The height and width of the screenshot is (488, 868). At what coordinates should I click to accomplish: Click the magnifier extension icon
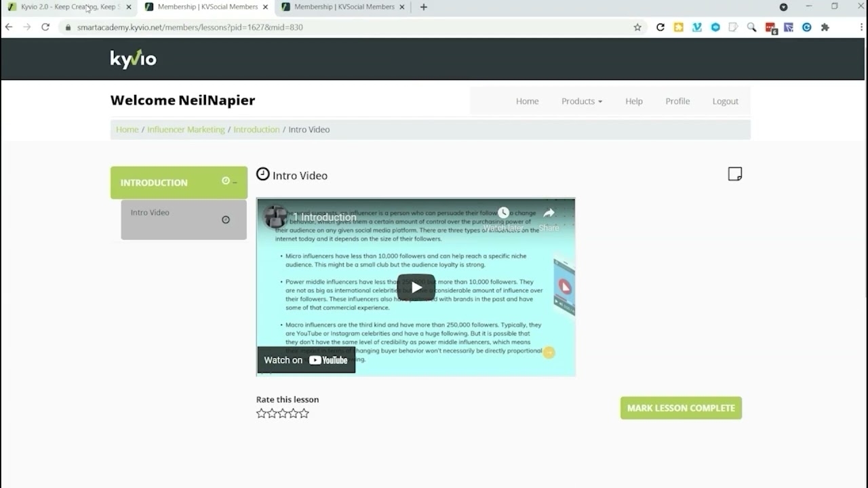click(751, 27)
